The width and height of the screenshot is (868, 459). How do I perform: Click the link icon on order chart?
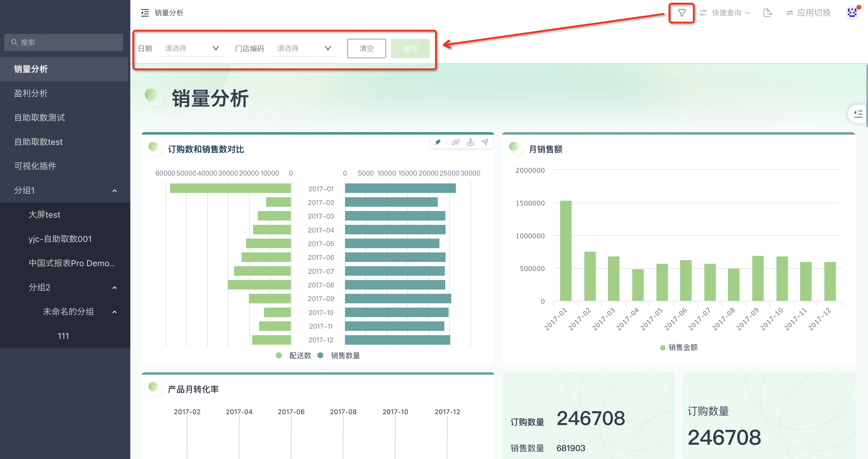(x=456, y=142)
